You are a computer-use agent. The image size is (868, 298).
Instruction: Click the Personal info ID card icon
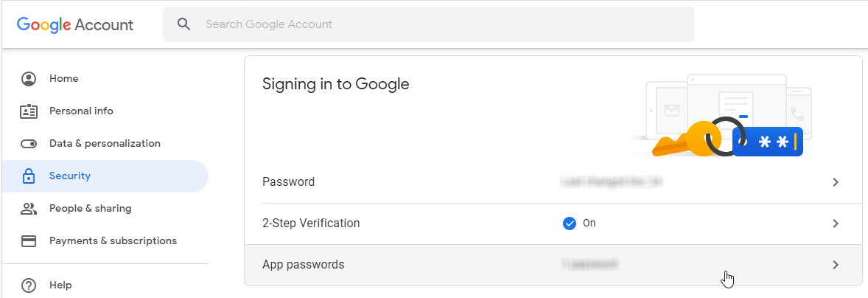(x=29, y=111)
